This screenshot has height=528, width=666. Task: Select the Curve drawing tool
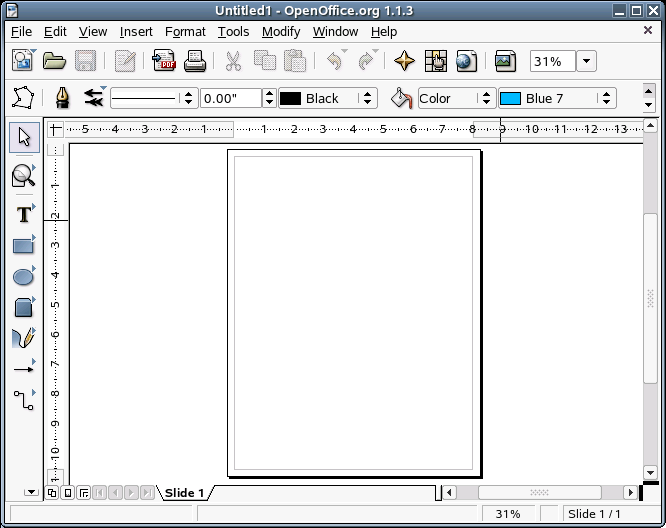coord(23,338)
